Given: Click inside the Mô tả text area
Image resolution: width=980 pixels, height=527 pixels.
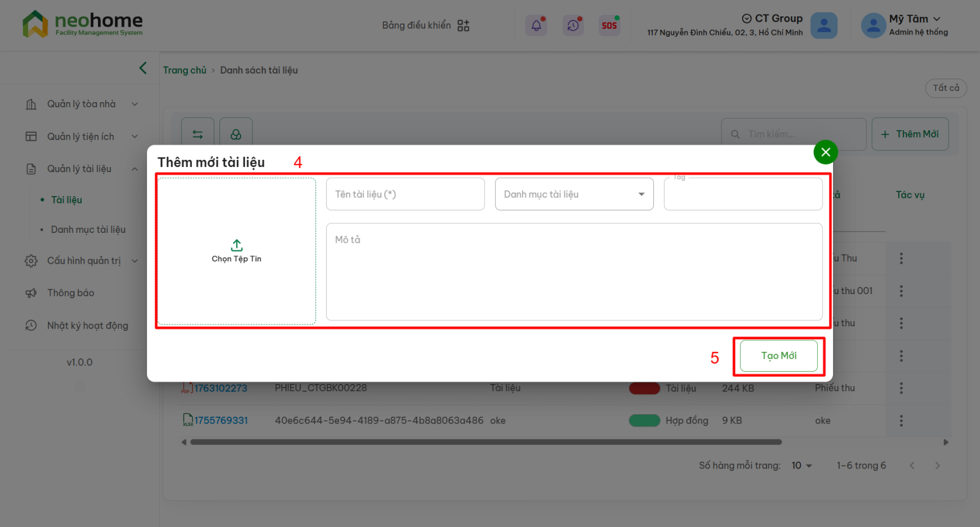Looking at the screenshot, I should pyautogui.click(x=574, y=271).
